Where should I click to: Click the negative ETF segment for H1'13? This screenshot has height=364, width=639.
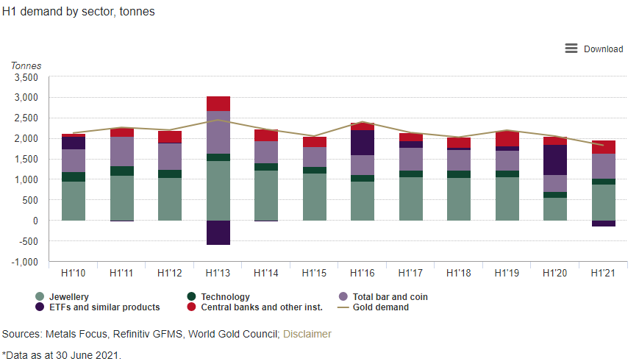pos(218,232)
